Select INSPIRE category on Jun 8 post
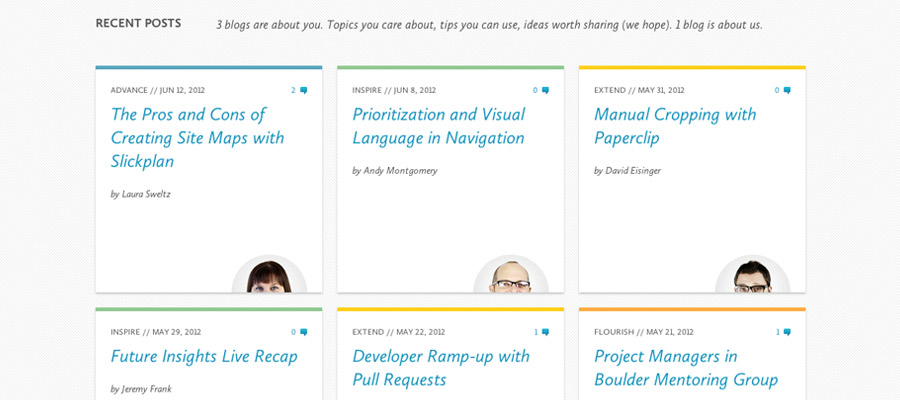Image resolution: width=900 pixels, height=400 pixels. pyautogui.click(x=367, y=90)
